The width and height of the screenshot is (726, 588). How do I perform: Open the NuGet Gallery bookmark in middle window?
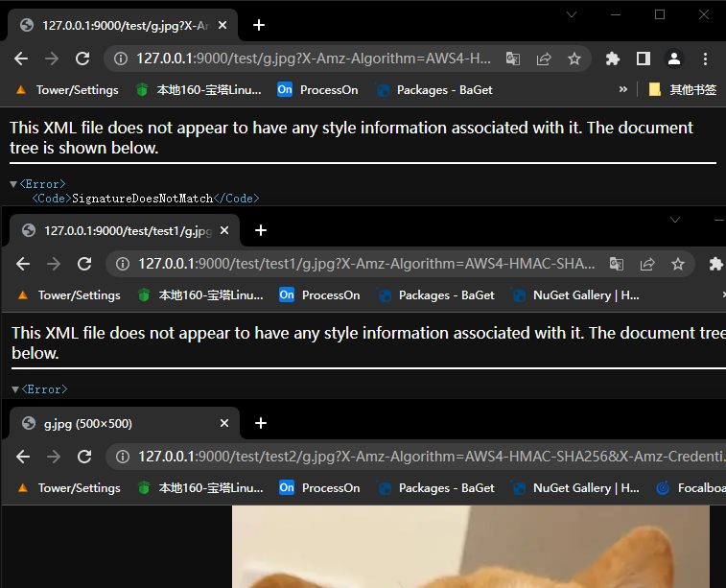575,295
